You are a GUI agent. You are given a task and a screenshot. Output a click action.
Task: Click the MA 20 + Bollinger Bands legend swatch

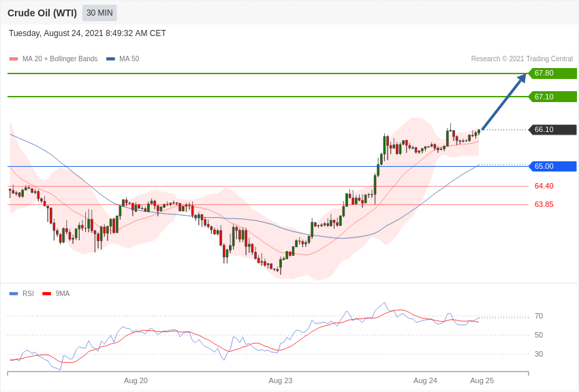point(14,59)
